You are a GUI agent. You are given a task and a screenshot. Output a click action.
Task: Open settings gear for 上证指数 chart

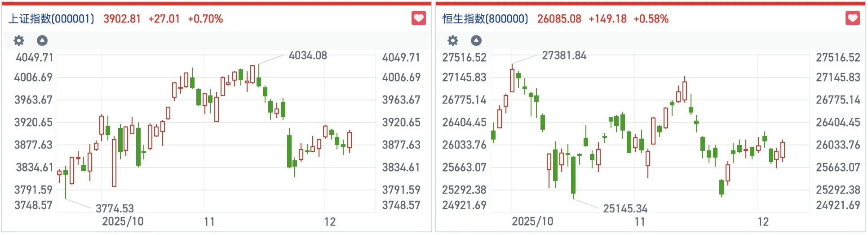coord(19,41)
